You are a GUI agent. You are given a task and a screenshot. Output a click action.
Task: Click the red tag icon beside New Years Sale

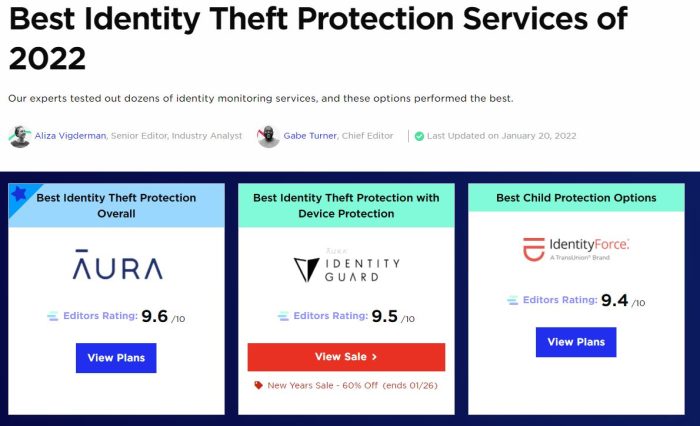tap(259, 385)
